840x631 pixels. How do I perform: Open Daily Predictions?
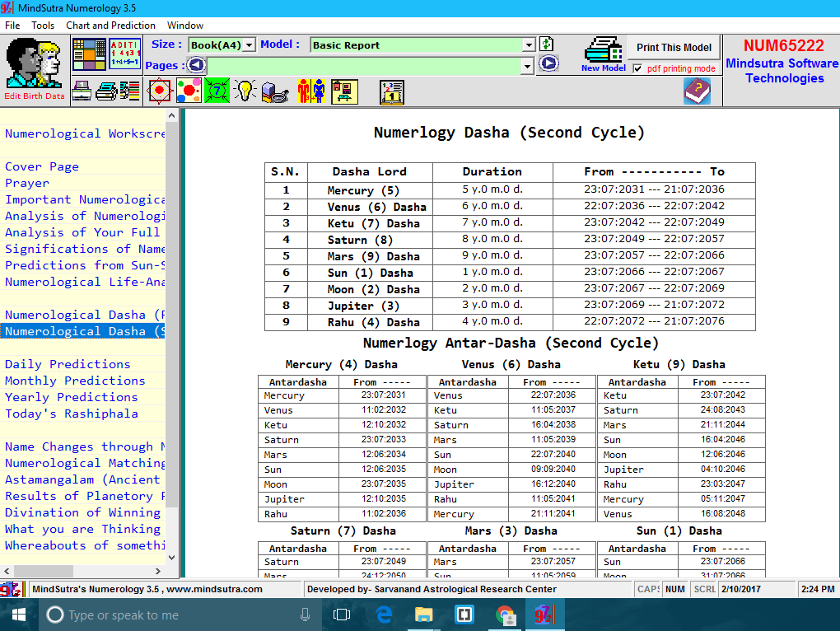(x=68, y=364)
